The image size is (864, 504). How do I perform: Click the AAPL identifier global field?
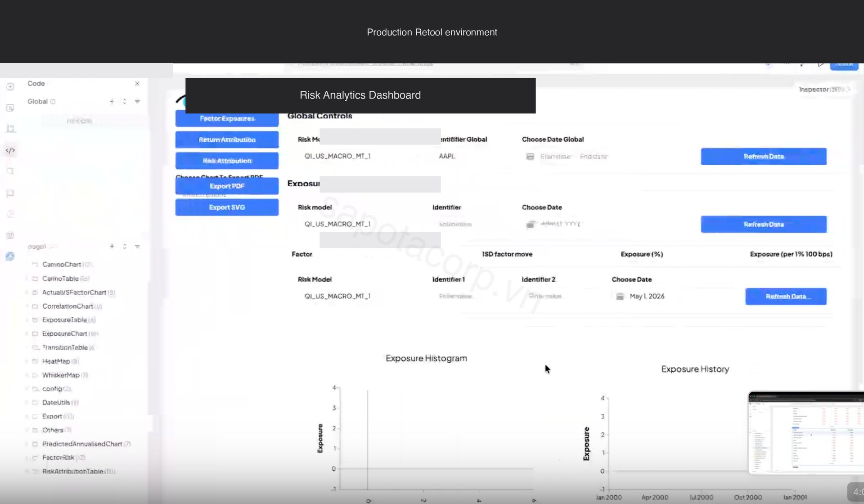point(472,157)
